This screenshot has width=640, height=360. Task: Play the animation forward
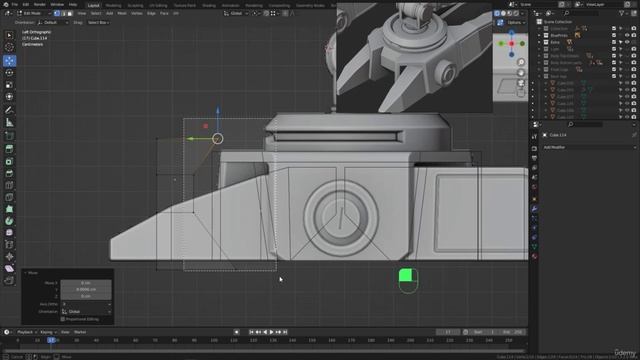pyautogui.click(x=271, y=332)
